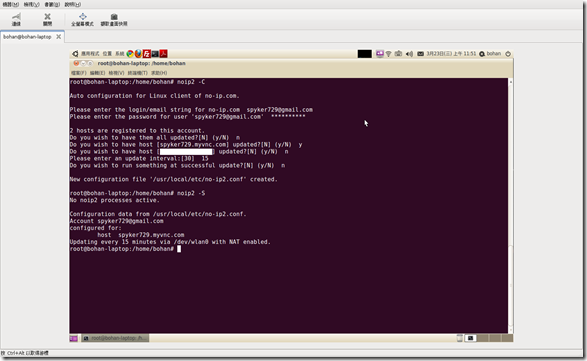The width and height of the screenshot is (587, 361).
Task: Click the date and time 11:51 clock
Action: (451, 54)
